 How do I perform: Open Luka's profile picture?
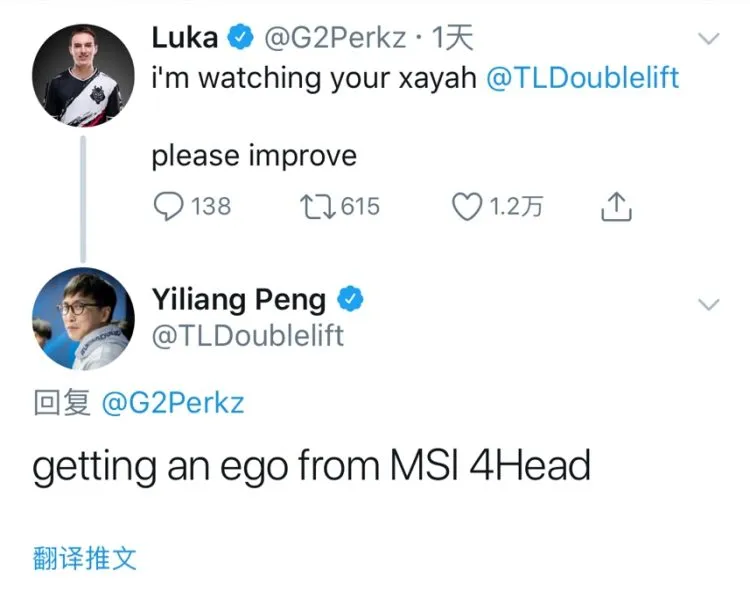83,76
